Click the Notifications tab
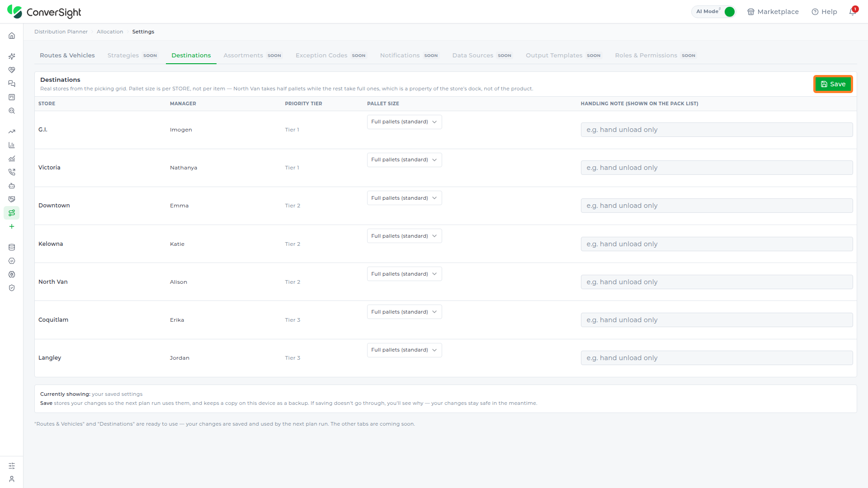Screen dimensions: 868x488 tap(409, 56)
